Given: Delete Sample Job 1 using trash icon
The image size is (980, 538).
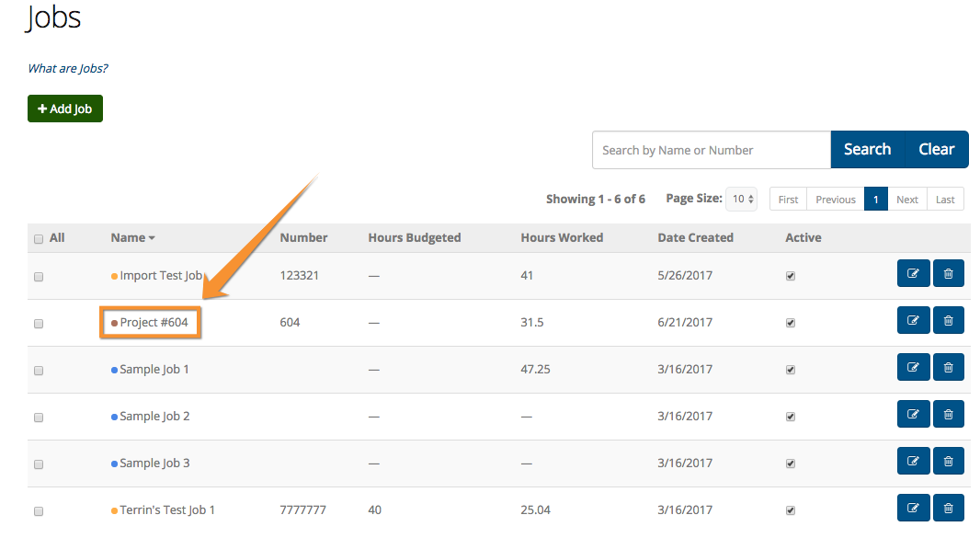Looking at the screenshot, I should (948, 367).
